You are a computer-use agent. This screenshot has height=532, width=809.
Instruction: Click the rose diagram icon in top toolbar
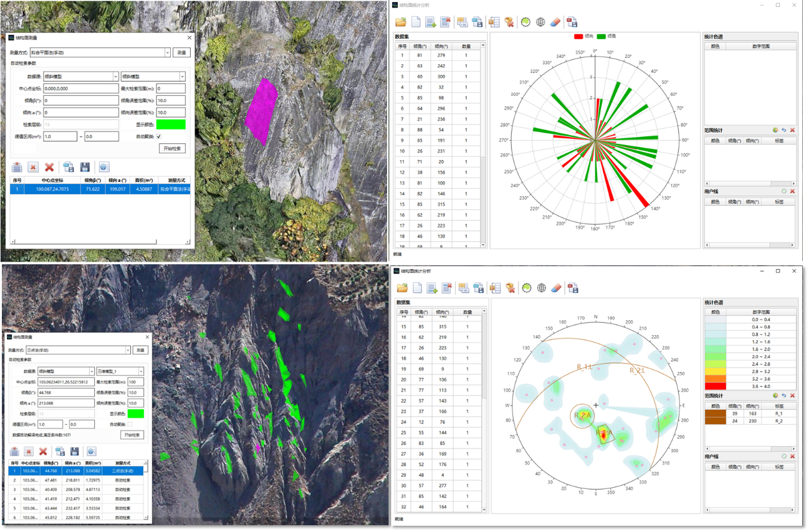pos(525,22)
